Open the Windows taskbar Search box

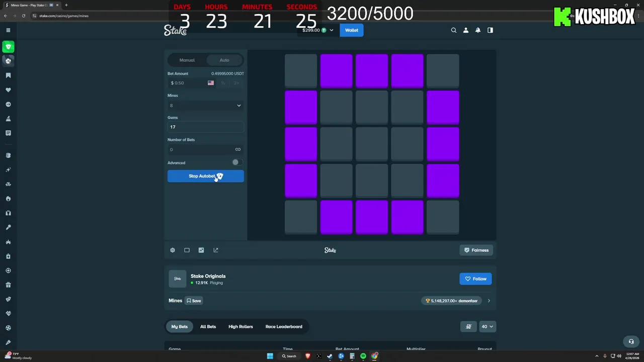click(x=289, y=356)
